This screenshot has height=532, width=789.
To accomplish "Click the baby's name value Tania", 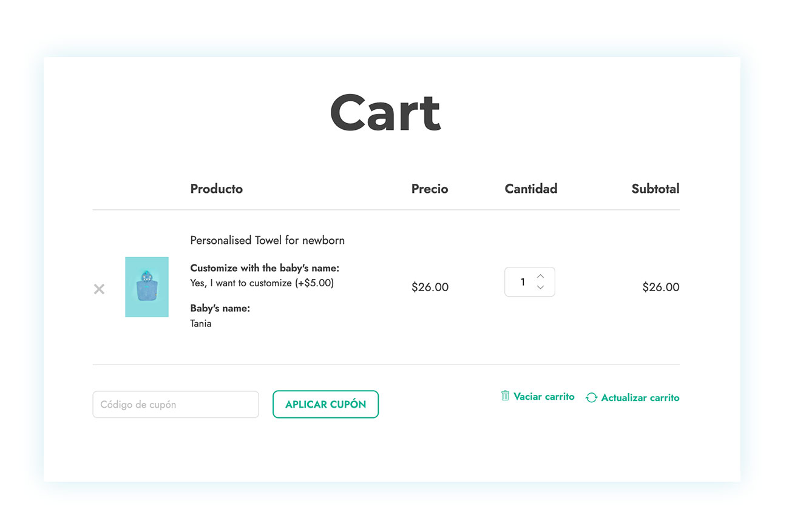I will click(x=201, y=323).
